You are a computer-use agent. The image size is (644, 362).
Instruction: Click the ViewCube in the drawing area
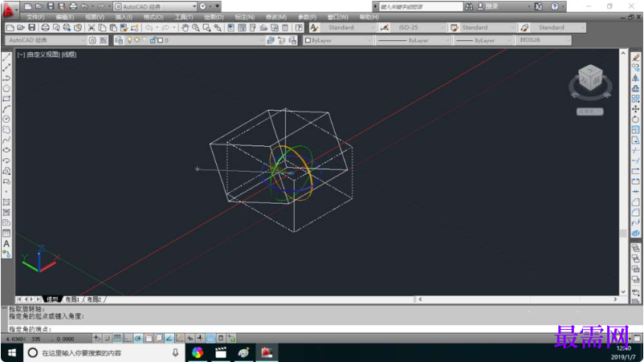click(x=591, y=79)
